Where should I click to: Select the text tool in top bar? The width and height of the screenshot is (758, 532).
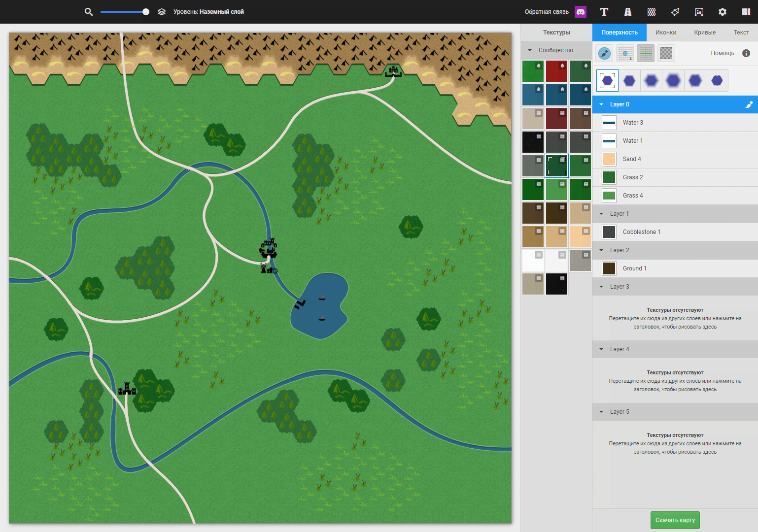[x=604, y=12]
